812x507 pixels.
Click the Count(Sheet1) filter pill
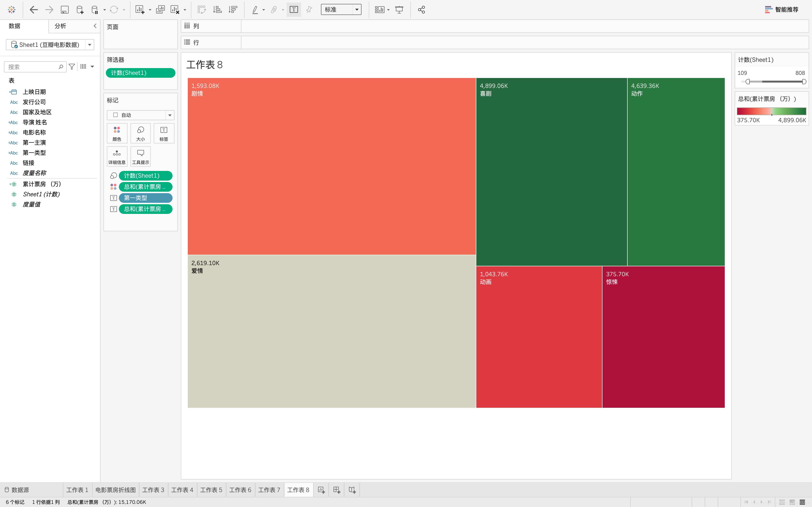[140, 73]
